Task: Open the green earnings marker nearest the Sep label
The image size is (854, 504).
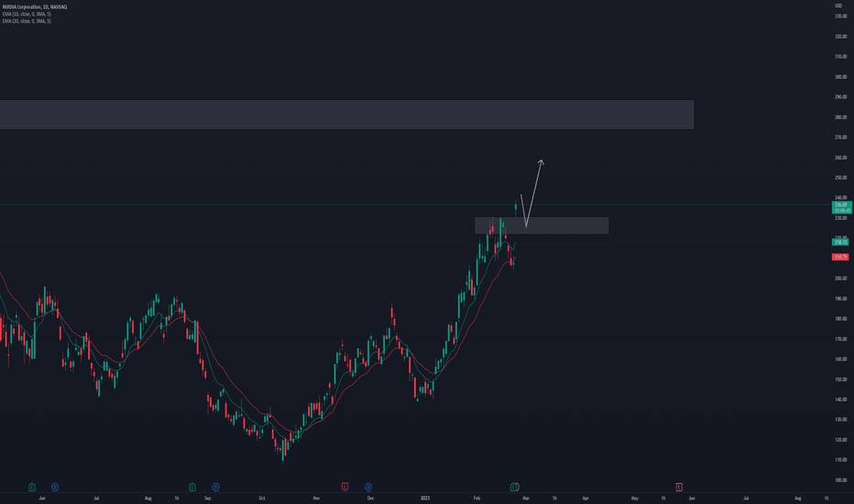Action: pyautogui.click(x=192, y=487)
